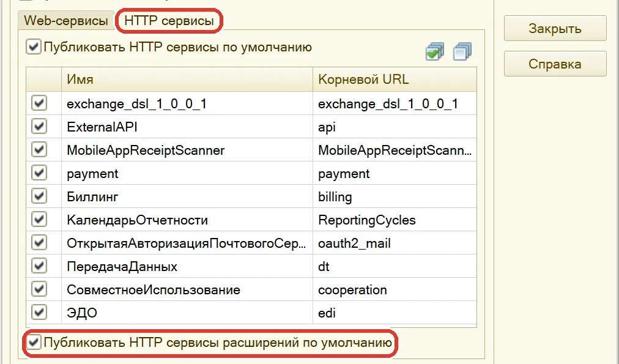The height and width of the screenshot is (364, 619).
Task: Select the MobileAppReceiptScanner name cell
Action: [187, 150]
